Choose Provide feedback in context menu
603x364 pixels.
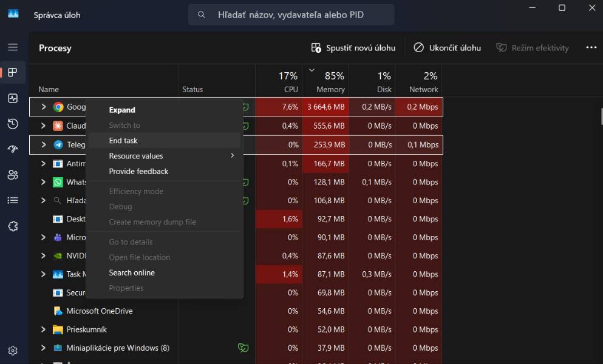(x=165, y=172)
